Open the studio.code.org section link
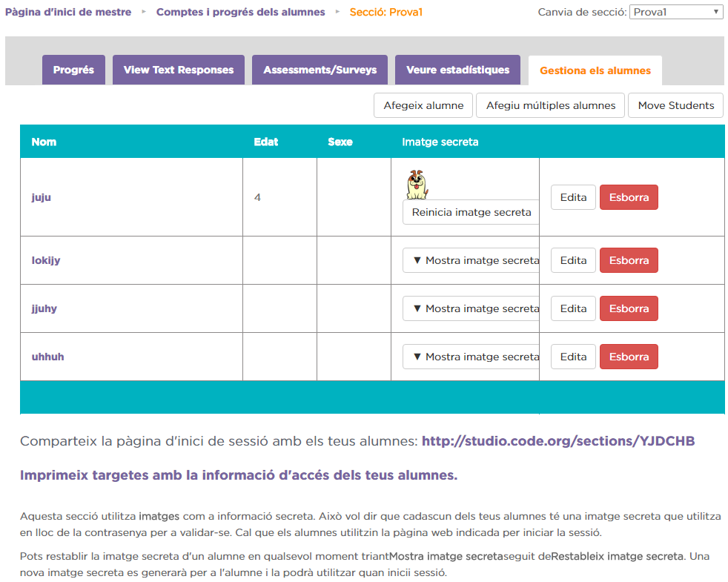Image resolution: width=728 pixels, height=582 pixels. [557, 441]
